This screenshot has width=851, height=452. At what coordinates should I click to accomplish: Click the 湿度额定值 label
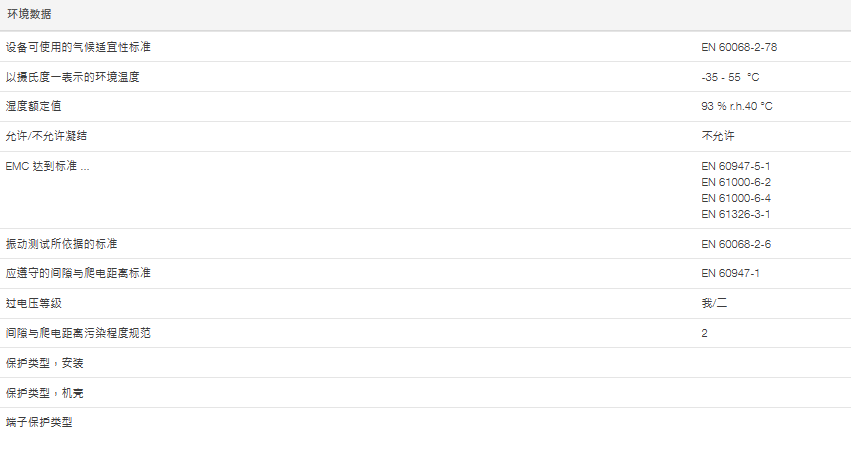tap(33, 106)
